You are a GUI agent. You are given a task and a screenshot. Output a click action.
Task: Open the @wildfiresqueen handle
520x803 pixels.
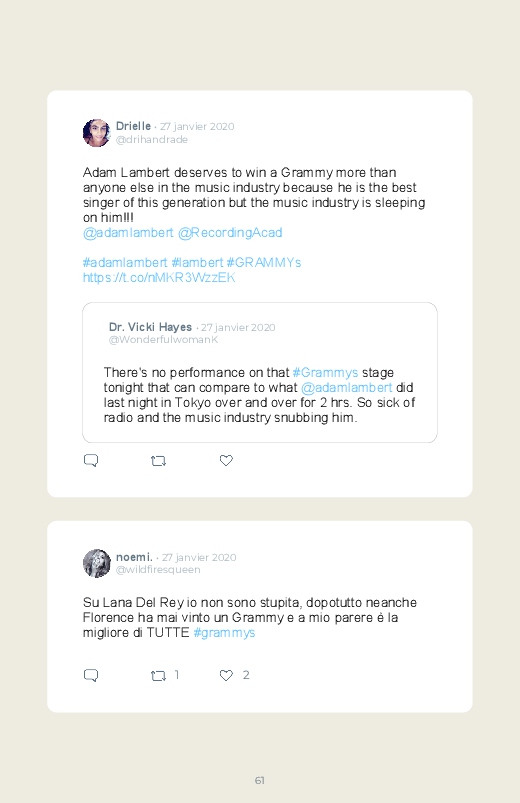tap(158, 569)
